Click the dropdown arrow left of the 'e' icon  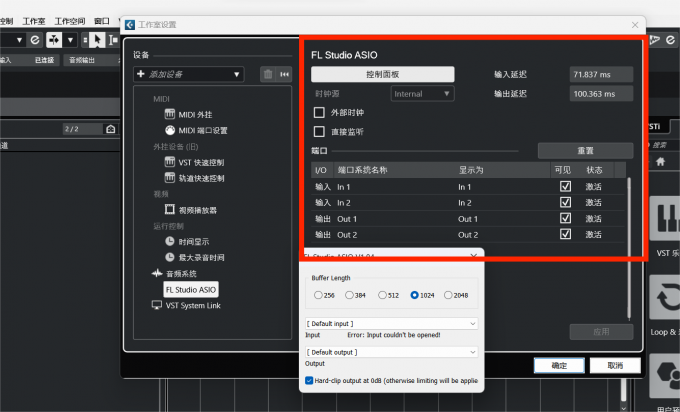19,40
